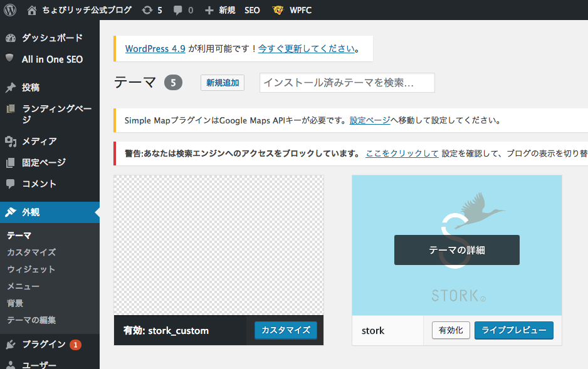Open comments bubble icon in admin bar

click(178, 11)
